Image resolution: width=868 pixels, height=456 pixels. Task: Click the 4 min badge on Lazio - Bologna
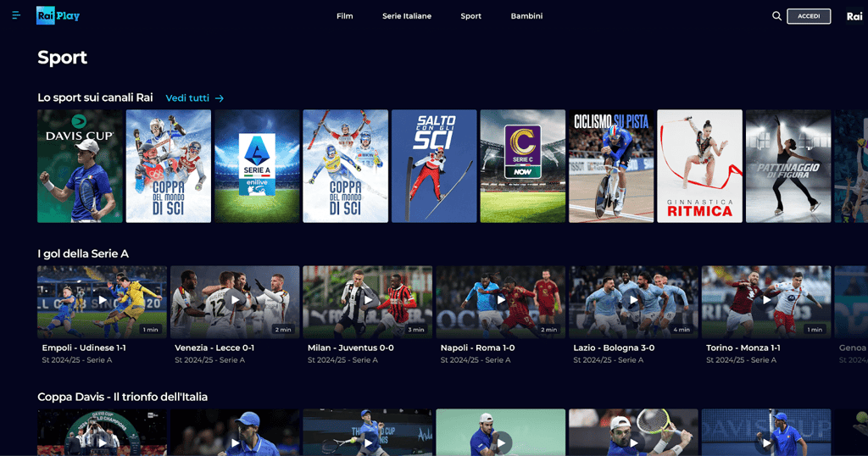[682, 329]
